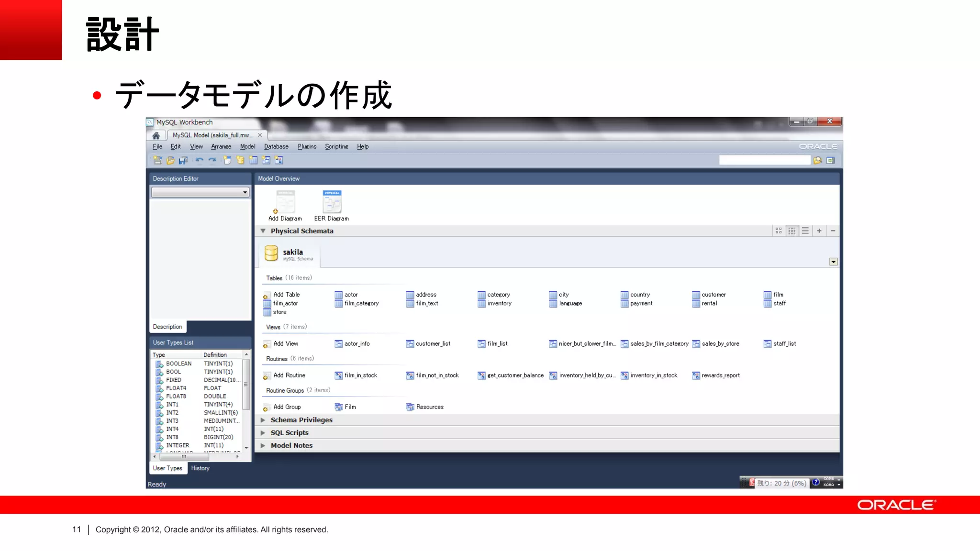The image size is (980, 551).
Task: Select the actor_info view
Action: 352,343
